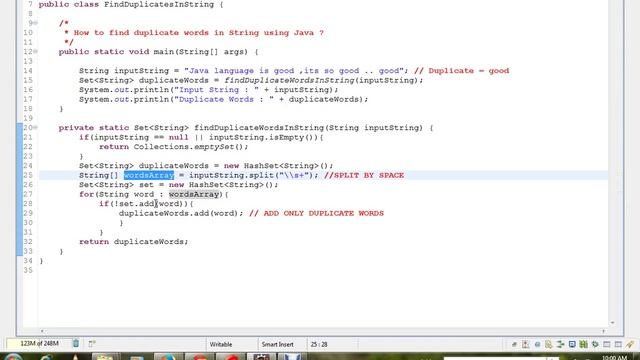640x360 pixels.
Task: Click 'if(!set.add(word)){' on line 28
Action: pos(147,204)
